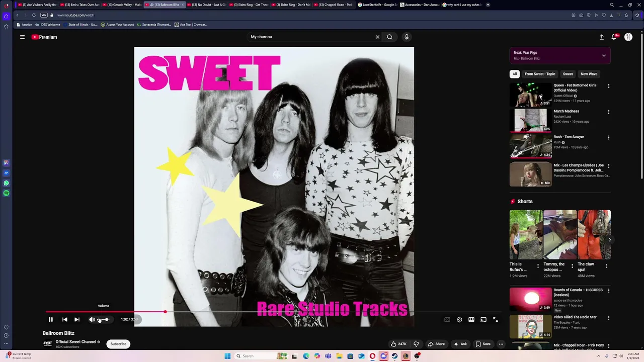
Task: Skip to the previous video
Action: tap(65, 319)
